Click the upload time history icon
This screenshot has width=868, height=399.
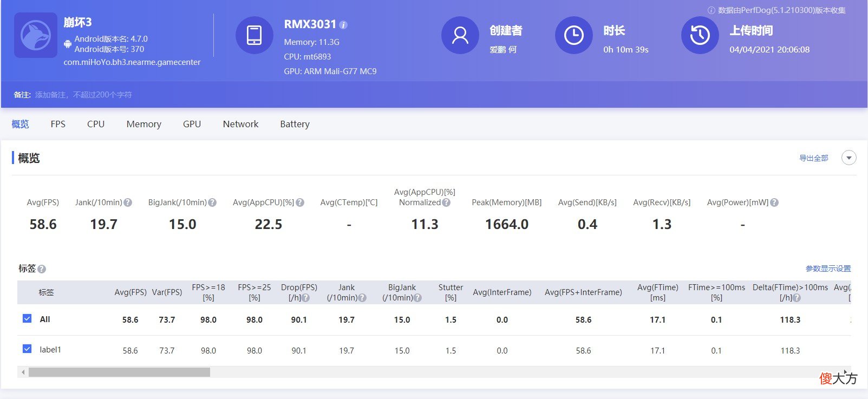[x=700, y=35]
